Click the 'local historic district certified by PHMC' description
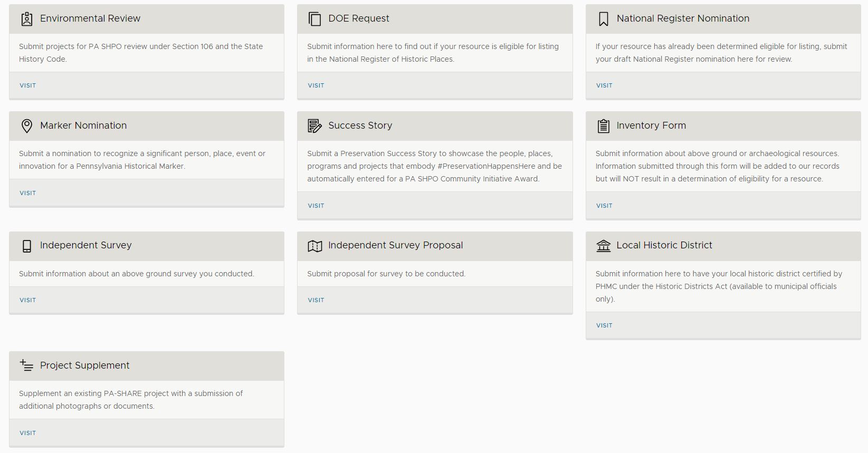 pyautogui.click(x=719, y=286)
